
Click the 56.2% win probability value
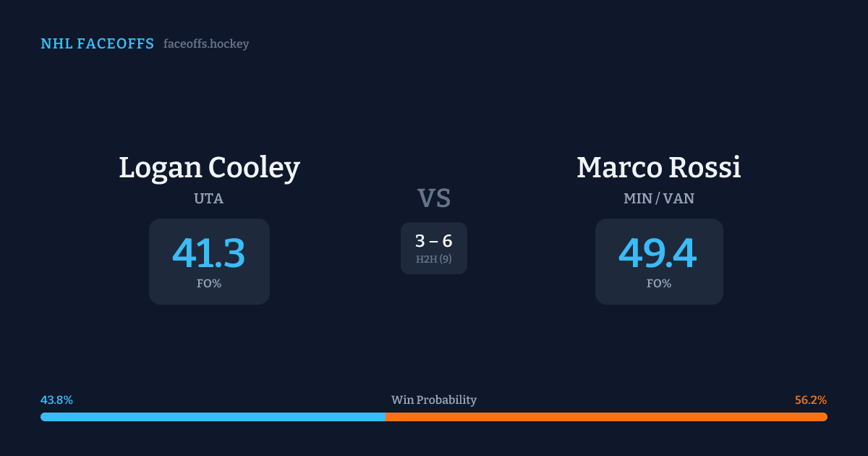811,400
